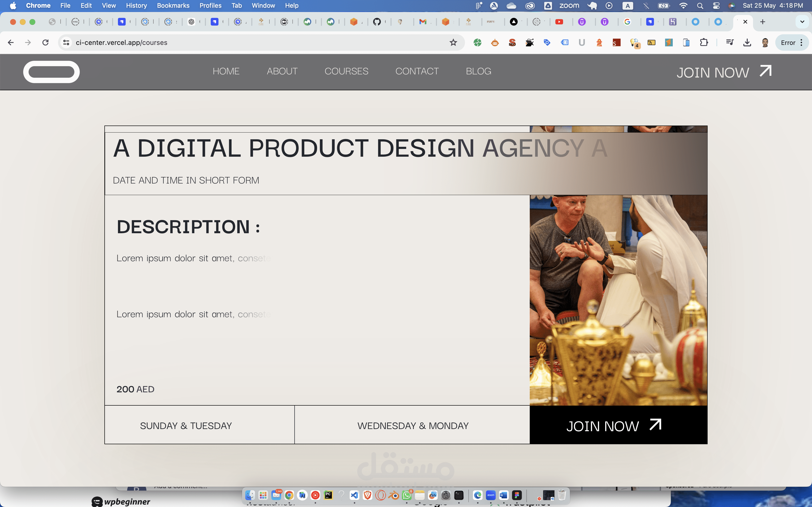Reload the current page
Viewport: 812px width, 507px height.
[x=45, y=42]
